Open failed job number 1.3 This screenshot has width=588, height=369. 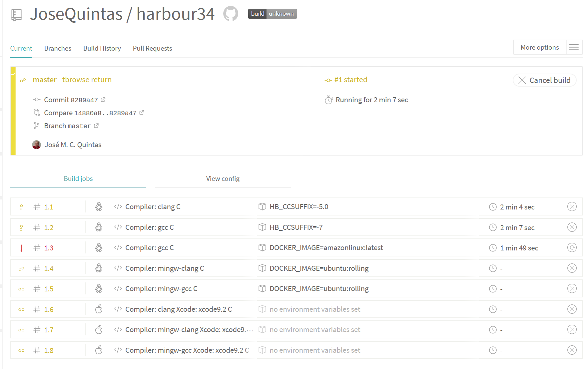(49, 248)
